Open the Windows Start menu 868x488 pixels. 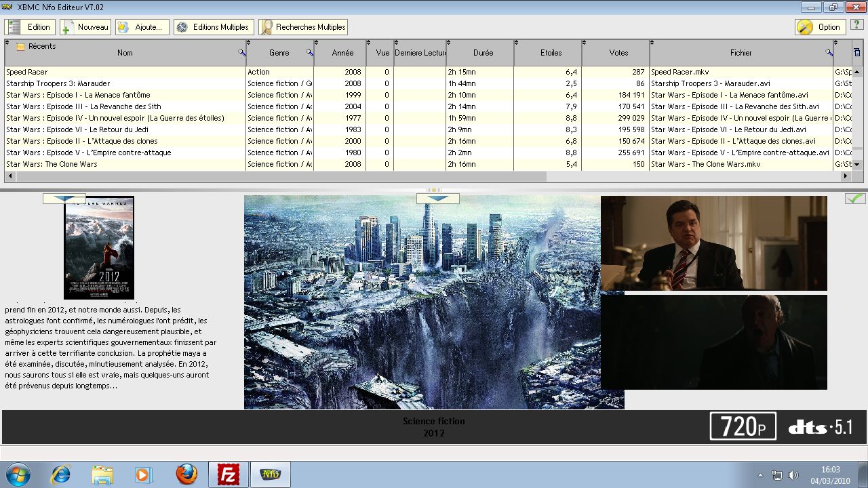17,474
